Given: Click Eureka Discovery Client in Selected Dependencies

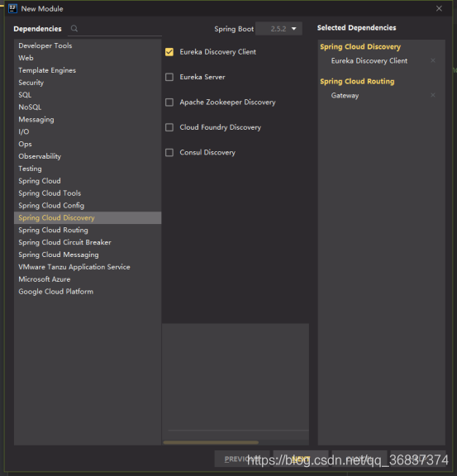Looking at the screenshot, I should pos(369,60).
